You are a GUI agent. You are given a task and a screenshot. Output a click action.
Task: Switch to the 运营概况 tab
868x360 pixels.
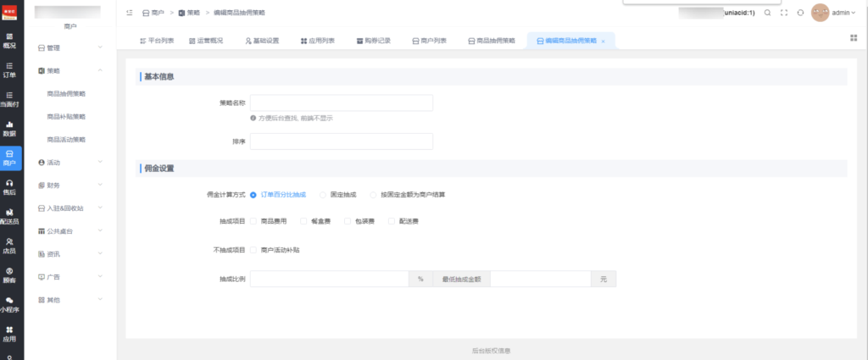(x=206, y=41)
